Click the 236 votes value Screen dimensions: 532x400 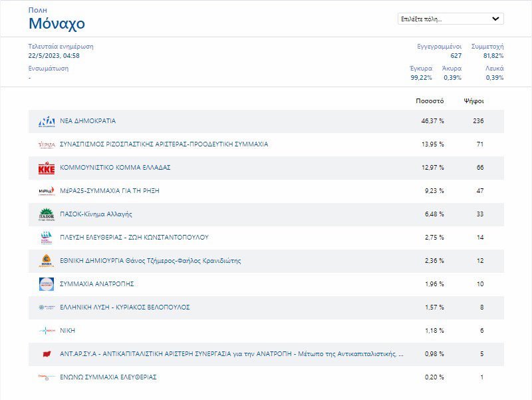[x=478, y=121]
